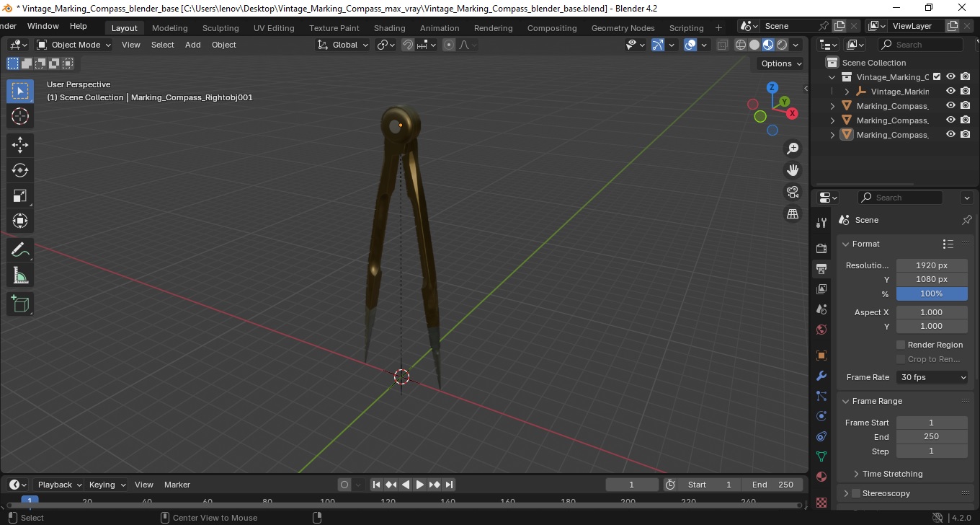
Task: Enable the Stereoscopy checkbox
Action: point(856,493)
